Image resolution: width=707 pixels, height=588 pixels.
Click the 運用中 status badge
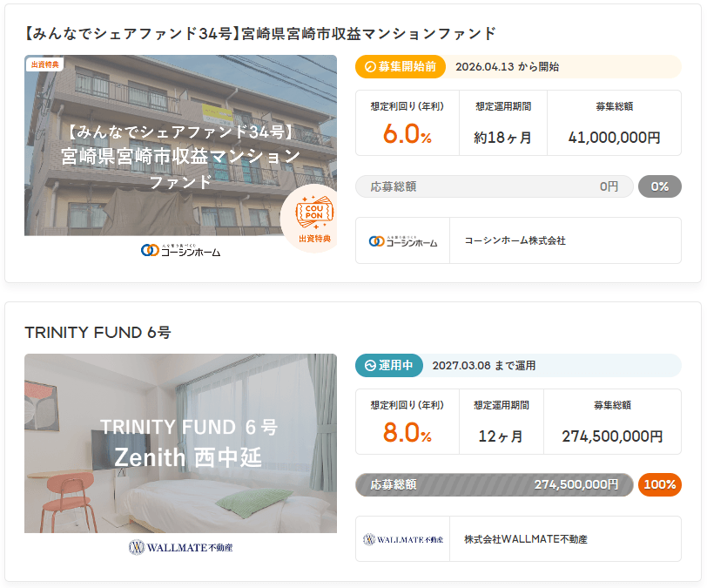(x=389, y=366)
